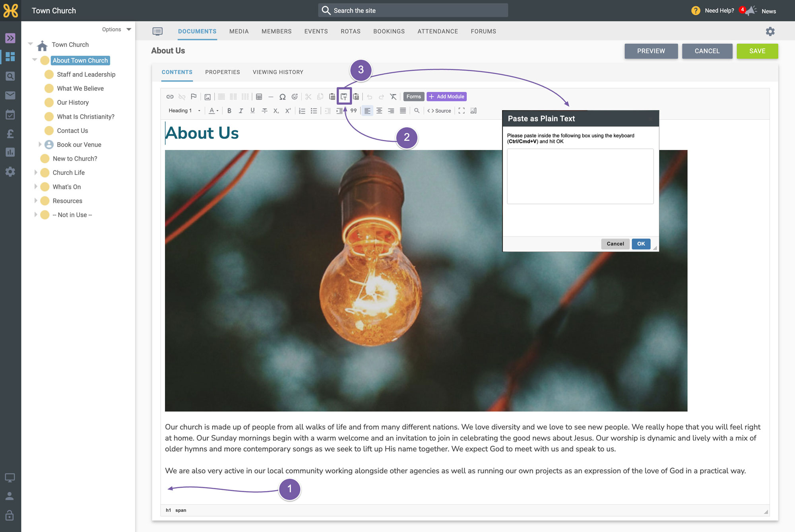Open the find magnifier in editor toolbar
795x532 pixels.
(x=417, y=111)
